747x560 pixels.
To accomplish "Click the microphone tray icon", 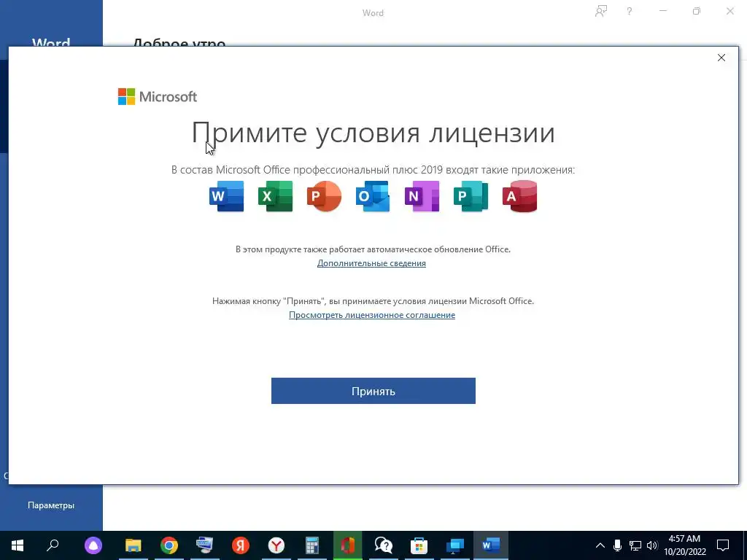I will point(617,545).
